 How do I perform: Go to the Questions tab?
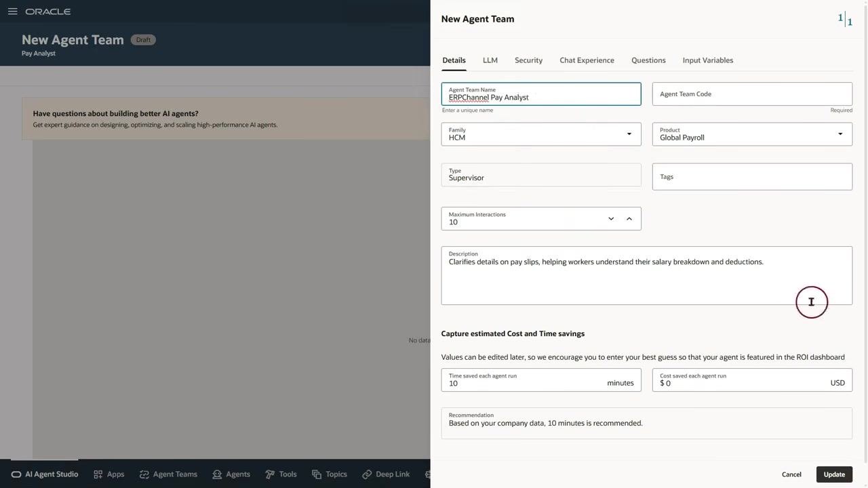[648, 60]
